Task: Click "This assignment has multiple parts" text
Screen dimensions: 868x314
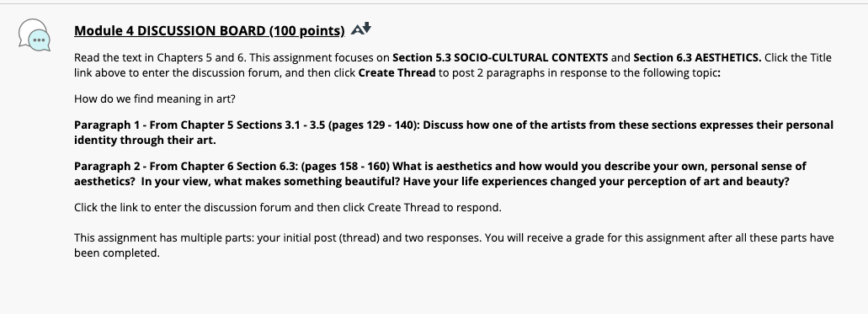Action: [164, 238]
